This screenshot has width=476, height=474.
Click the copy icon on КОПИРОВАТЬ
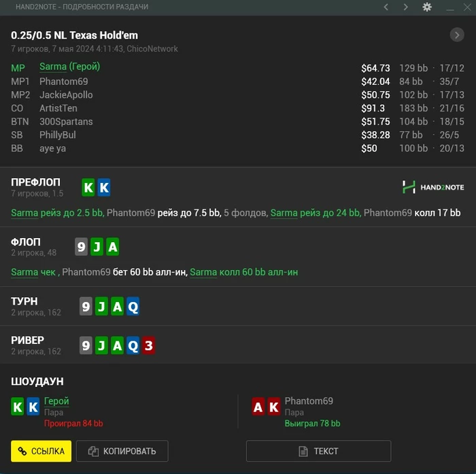[x=94, y=452]
